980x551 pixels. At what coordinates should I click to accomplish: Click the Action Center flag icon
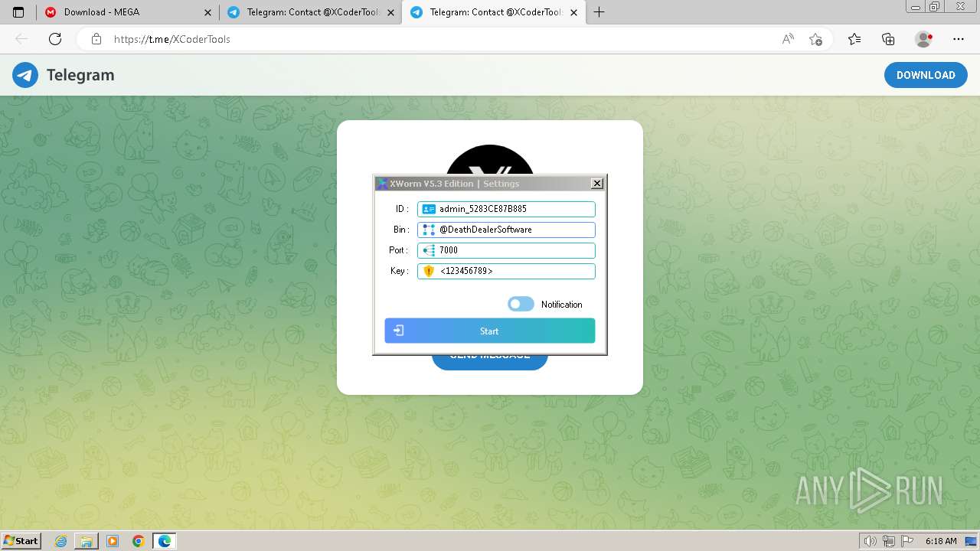(907, 541)
